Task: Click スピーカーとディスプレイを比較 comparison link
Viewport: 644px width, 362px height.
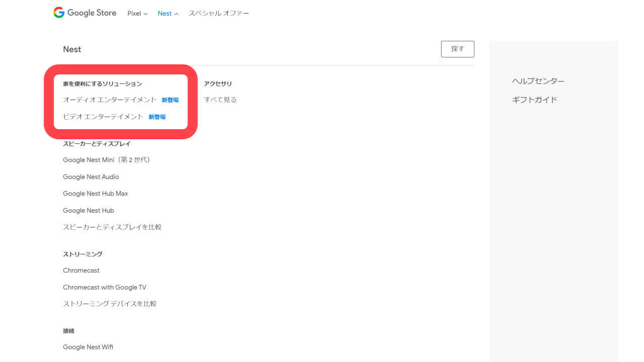Action: (112, 227)
